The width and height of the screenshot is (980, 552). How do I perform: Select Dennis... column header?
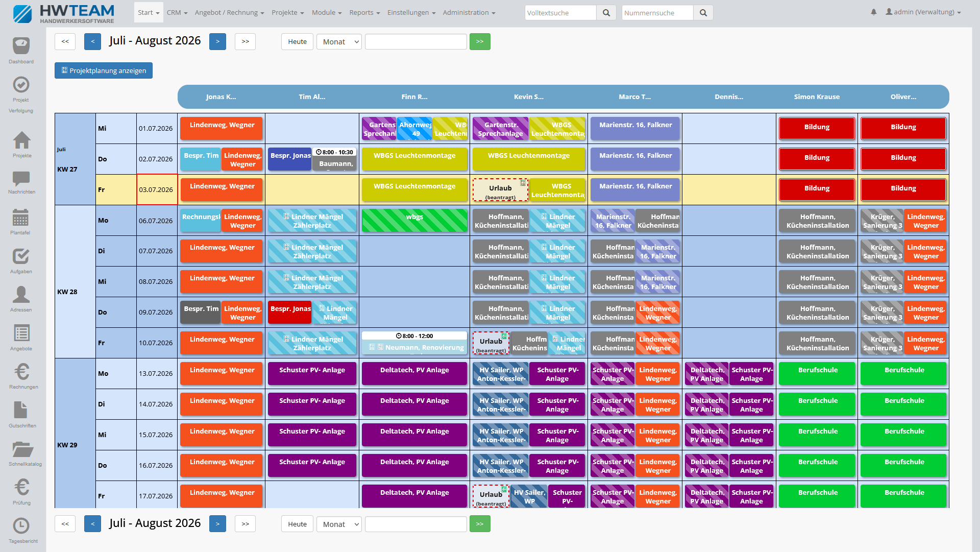[729, 97]
